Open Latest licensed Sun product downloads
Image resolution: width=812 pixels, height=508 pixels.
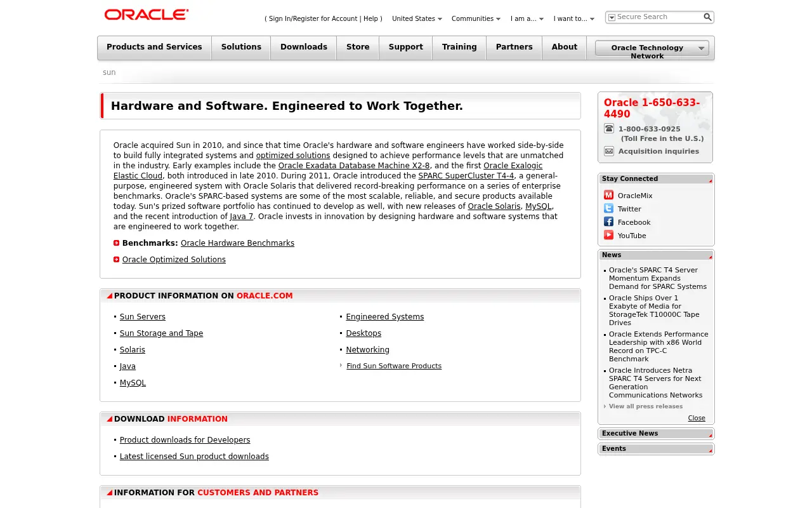click(194, 457)
